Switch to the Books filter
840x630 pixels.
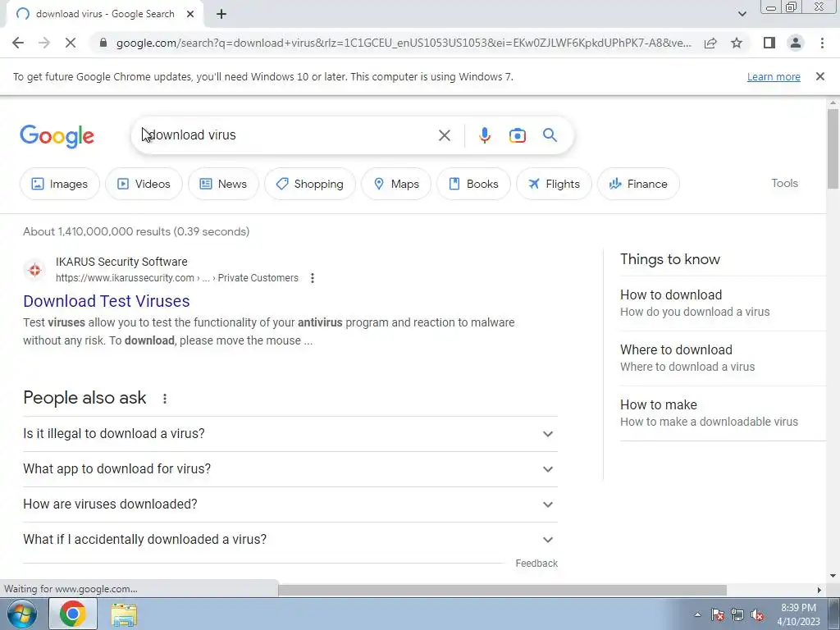(x=473, y=184)
